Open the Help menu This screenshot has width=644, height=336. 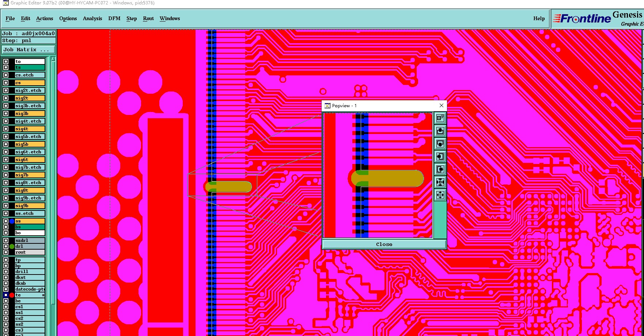click(539, 18)
